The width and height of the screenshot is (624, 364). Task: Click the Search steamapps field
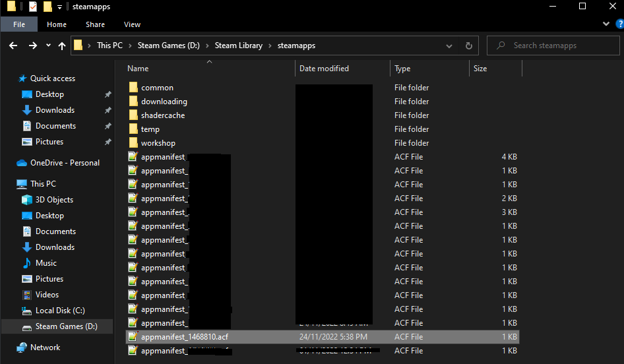click(561, 45)
